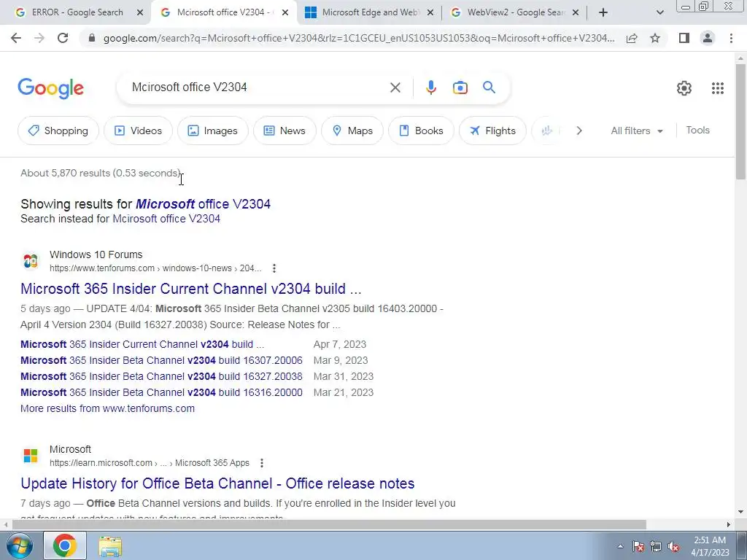The width and height of the screenshot is (747, 560).
Task: Go to Google homepage via logo
Action: point(51,88)
